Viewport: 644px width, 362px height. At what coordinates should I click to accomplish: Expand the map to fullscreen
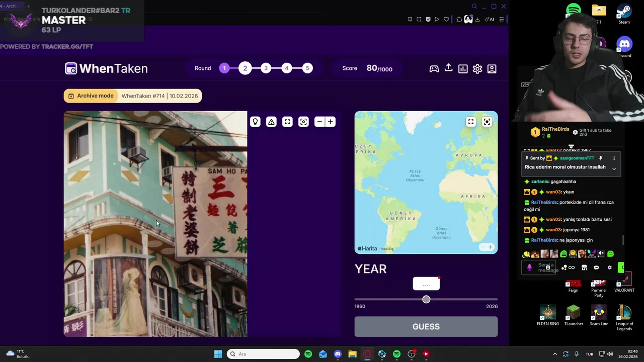[x=471, y=122]
